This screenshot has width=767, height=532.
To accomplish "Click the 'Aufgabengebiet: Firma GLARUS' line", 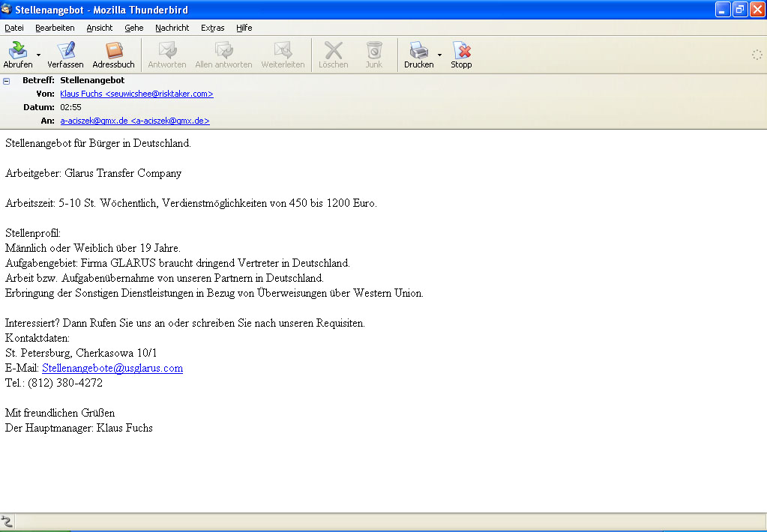I will point(178,263).
